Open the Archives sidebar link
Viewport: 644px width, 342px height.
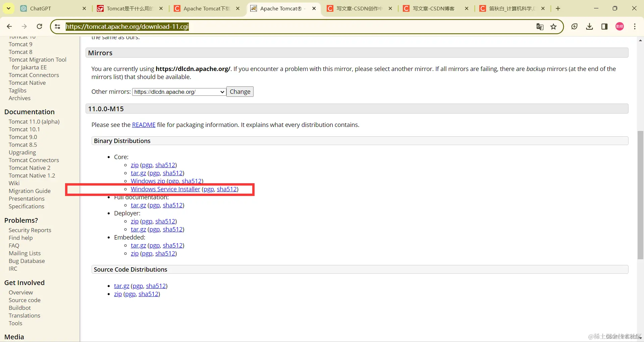tap(19, 98)
